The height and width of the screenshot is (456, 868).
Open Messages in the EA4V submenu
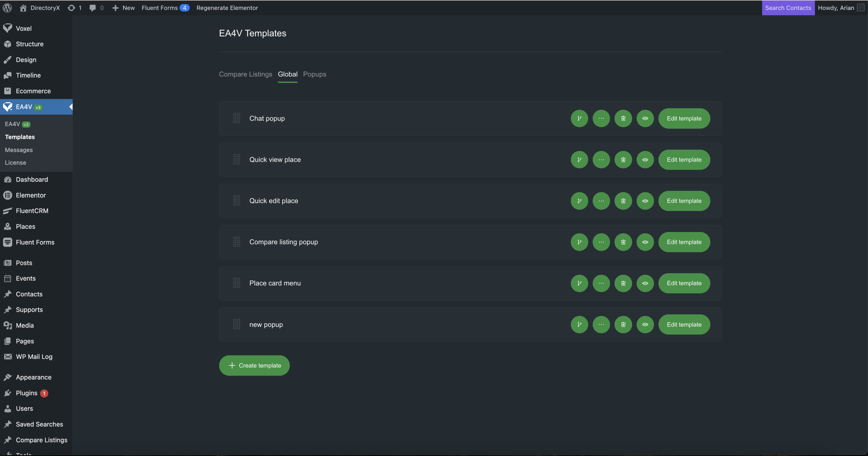click(19, 150)
